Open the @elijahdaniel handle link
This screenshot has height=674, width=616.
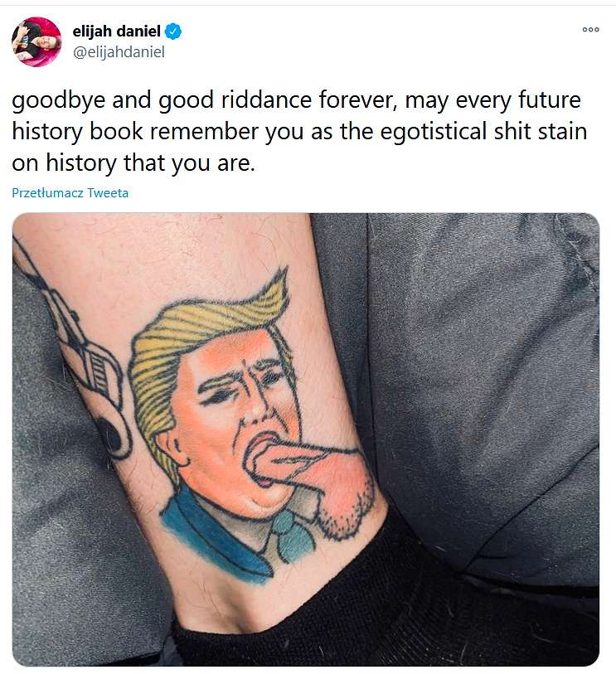(119, 52)
